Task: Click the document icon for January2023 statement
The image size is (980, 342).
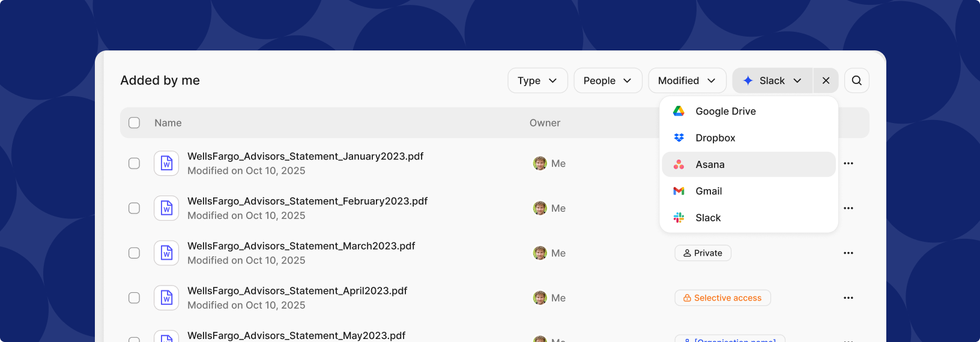Action: pyautogui.click(x=166, y=163)
